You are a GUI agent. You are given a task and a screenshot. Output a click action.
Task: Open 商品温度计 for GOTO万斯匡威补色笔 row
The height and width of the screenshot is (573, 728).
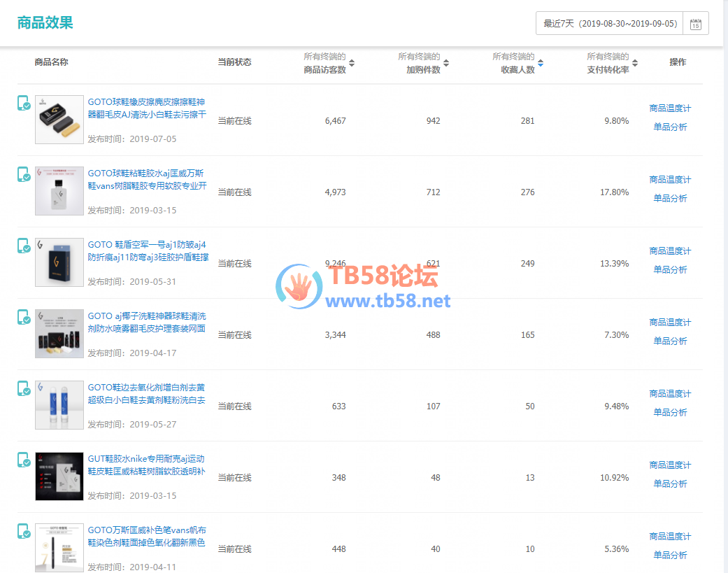(x=670, y=537)
